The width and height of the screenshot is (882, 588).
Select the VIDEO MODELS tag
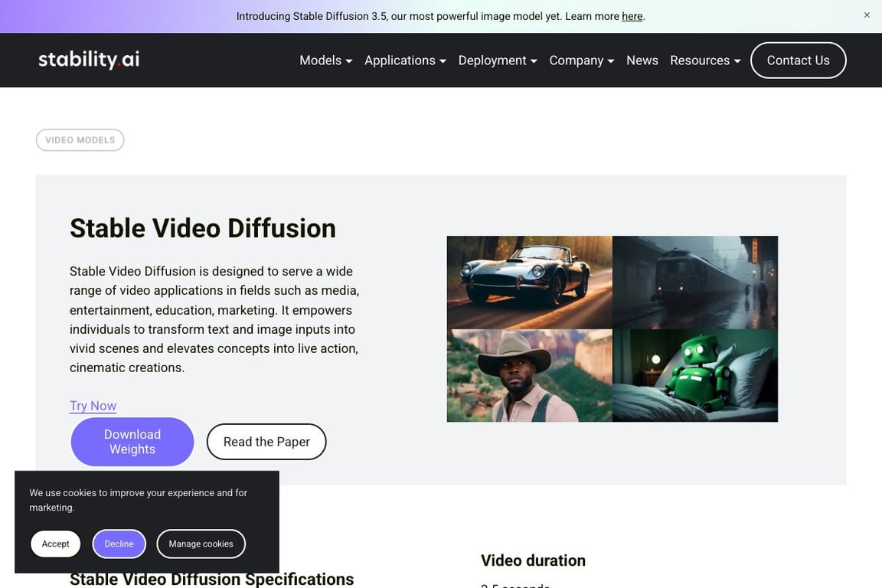click(80, 140)
